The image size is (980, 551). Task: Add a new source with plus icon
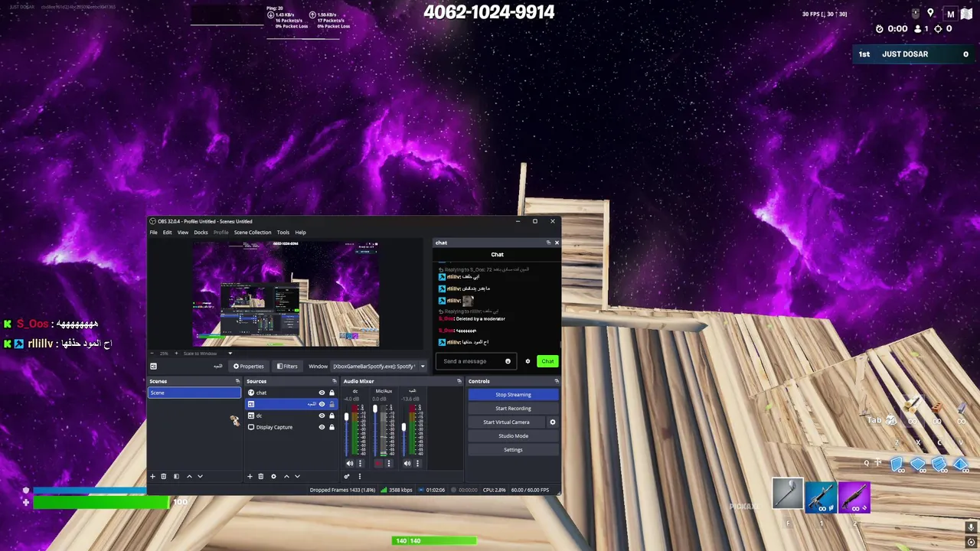coord(250,477)
